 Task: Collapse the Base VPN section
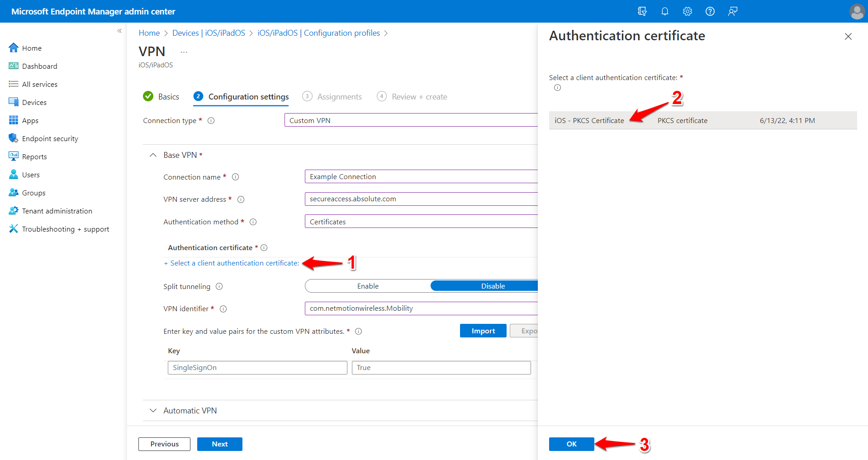[153, 155]
